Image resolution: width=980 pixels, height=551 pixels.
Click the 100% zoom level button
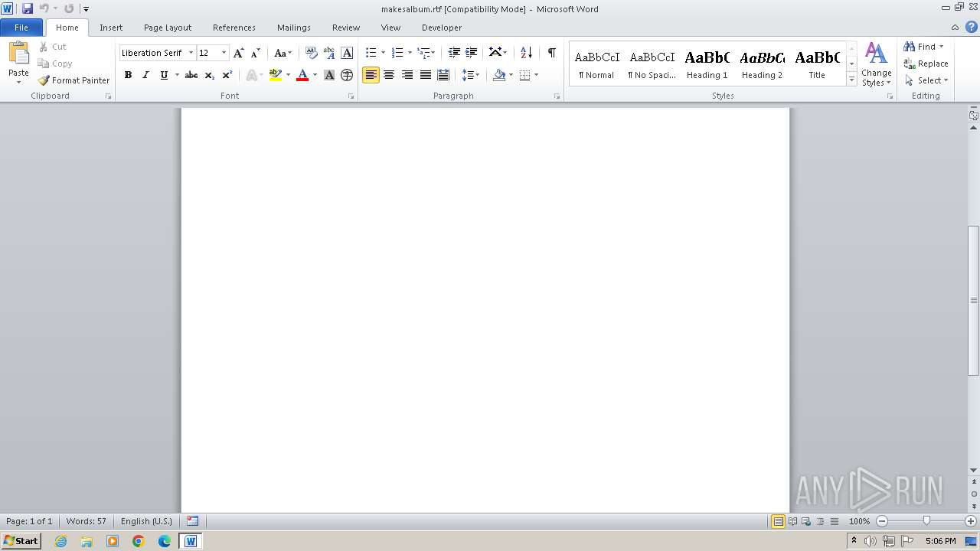point(859,521)
